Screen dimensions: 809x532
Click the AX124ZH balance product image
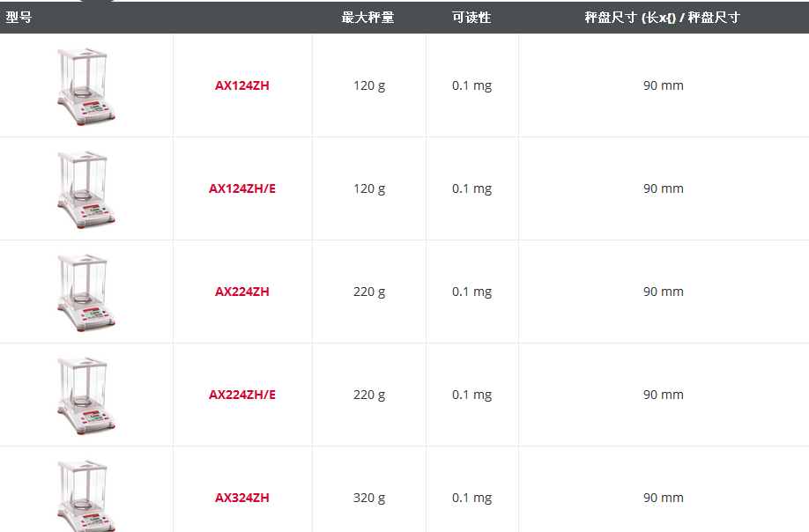(x=86, y=85)
